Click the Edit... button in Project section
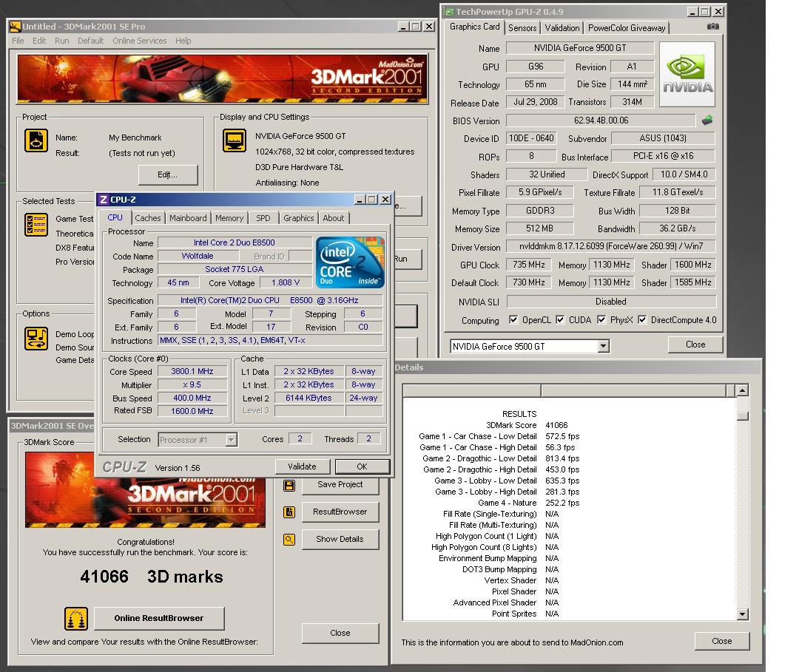The width and height of the screenshot is (799, 672). [168, 174]
